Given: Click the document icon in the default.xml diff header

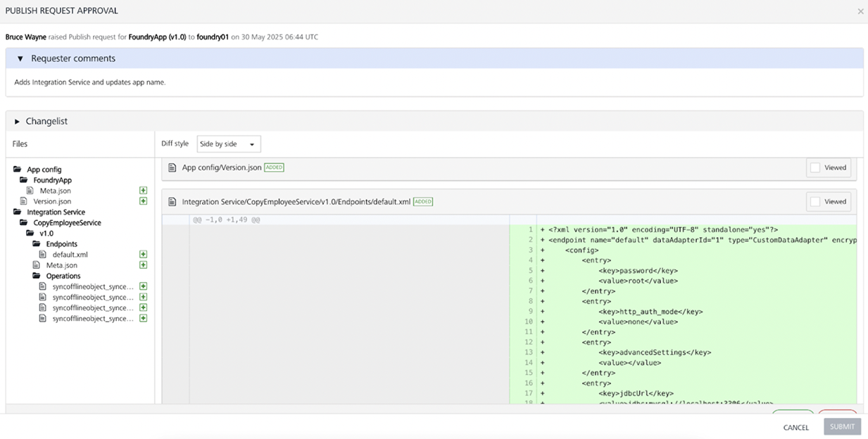Looking at the screenshot, I should [x=172, y=202].
